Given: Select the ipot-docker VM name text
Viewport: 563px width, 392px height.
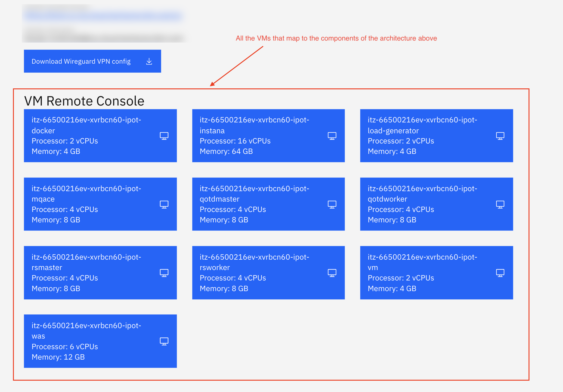Looking at the screenshot, I should coord(86,125).
